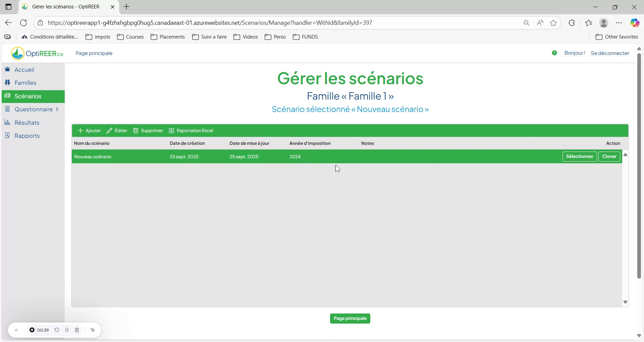The width and height of the screenshot is (644, 342).
Task: Click the Supprimer trash icon
Action: (136, 130)
